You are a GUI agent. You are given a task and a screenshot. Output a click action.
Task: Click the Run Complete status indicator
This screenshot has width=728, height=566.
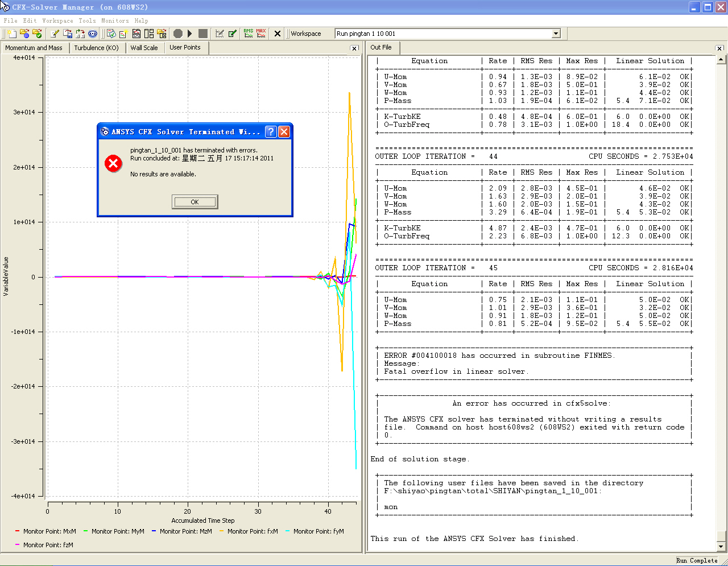click(x=698, y=560)
